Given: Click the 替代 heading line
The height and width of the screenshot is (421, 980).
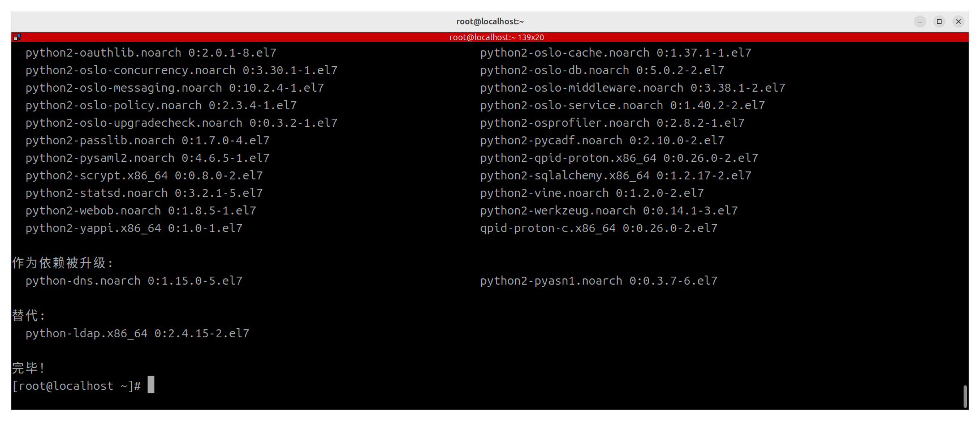Looking at the screenshot, I should [28, 315].
